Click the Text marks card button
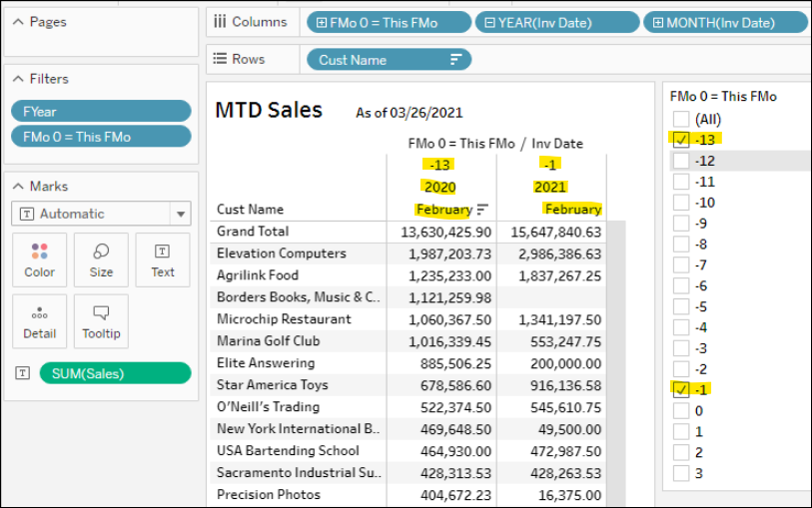The image size is (812, 508). click(x=163, y=259)
